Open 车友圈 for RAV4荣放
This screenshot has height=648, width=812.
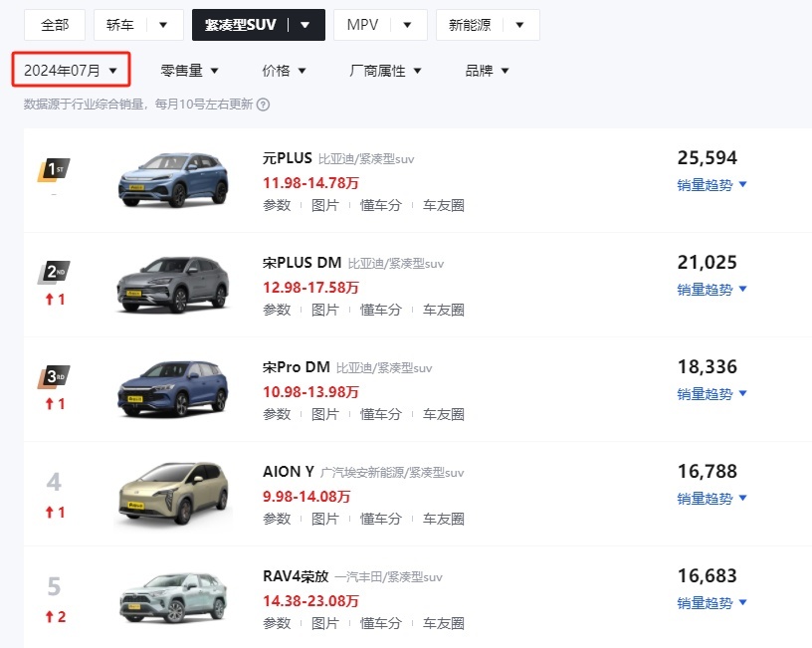pos(443,624)
